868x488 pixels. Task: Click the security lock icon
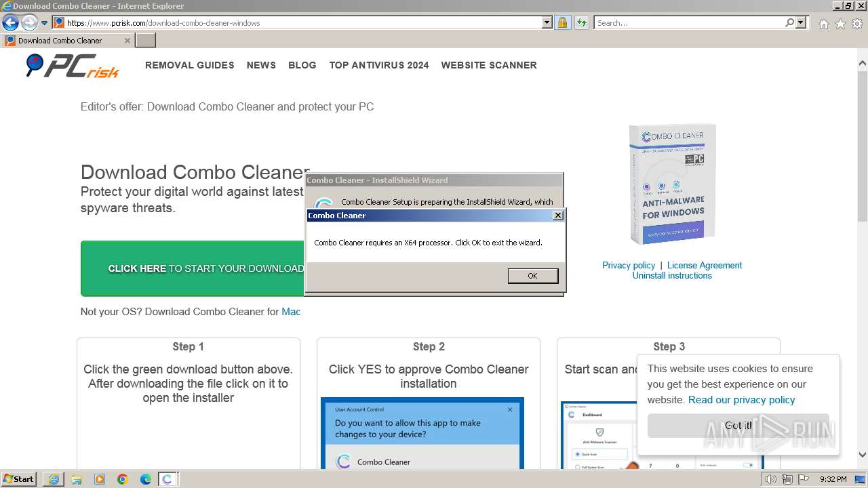(562, 22)
